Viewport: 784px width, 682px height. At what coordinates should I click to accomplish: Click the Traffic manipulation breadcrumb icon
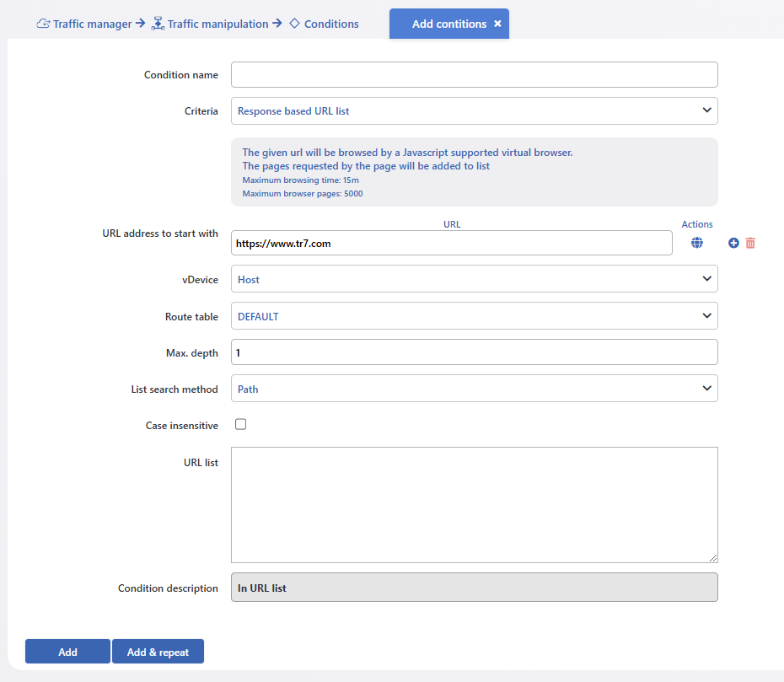(x=158, y=24)
